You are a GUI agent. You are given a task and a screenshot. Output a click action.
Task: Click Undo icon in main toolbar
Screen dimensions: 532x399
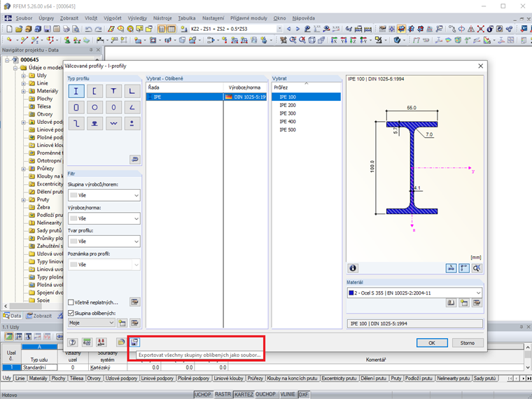(x=89, y=29)
